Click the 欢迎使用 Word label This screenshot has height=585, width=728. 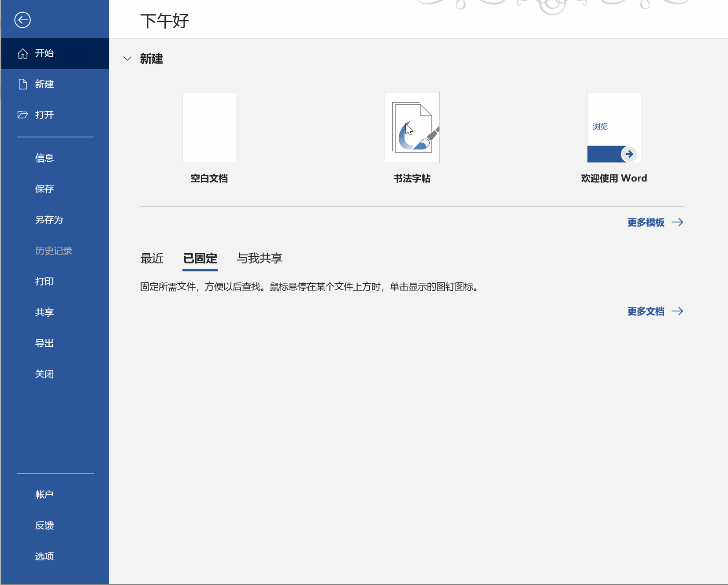pyautogui.click(x=614, y=178)
